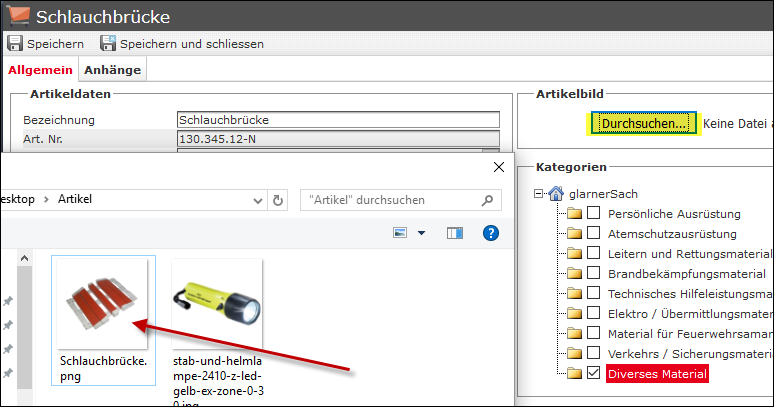The image size is (774, 407).
Task: Click stab-und-helmlampe file name
Action: [218, 381]
